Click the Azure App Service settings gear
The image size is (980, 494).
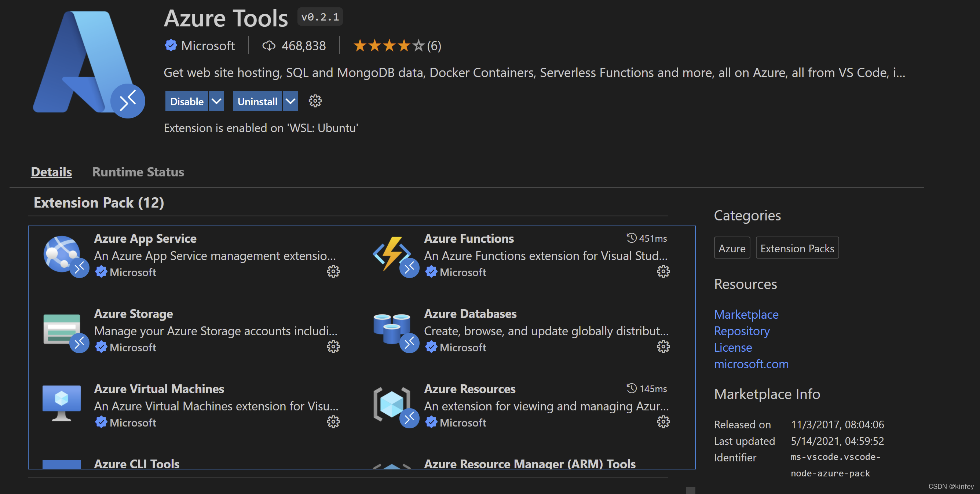[x=333, y=271]
